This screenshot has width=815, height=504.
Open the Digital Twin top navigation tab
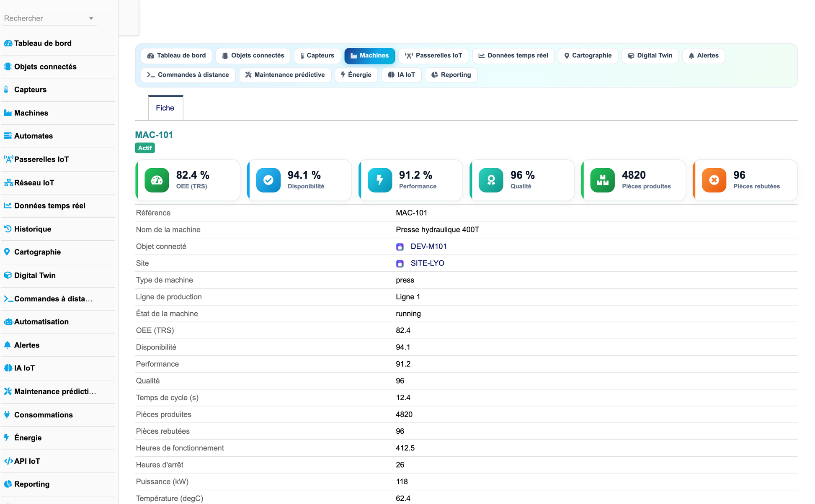pyautogui.click(x=650, y=56)
